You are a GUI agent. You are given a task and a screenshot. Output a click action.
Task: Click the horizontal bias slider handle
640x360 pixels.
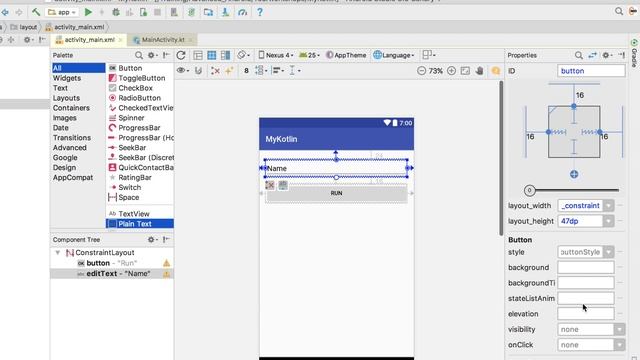[529, 190]
